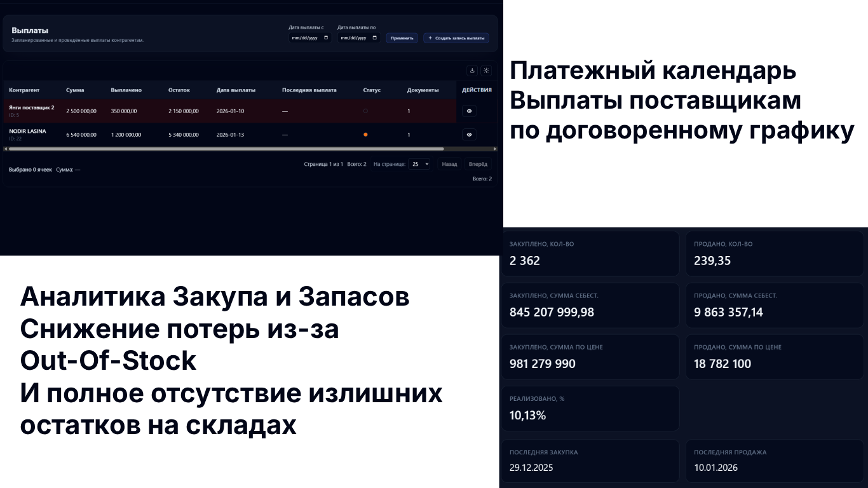This screenshot has width=868, height=488.
Task: Expand rows per page dropdown showing 25
Action: 419,164
